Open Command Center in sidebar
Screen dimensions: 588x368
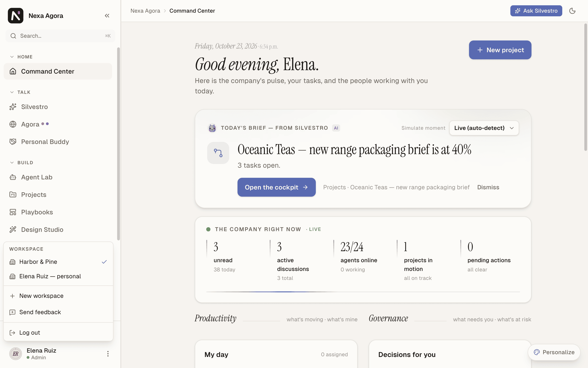[58, 71]
